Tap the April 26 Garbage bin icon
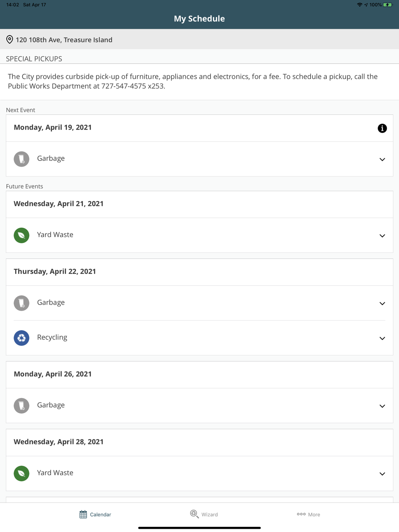Viewport: 399px width, 532px height. [22, 406]
